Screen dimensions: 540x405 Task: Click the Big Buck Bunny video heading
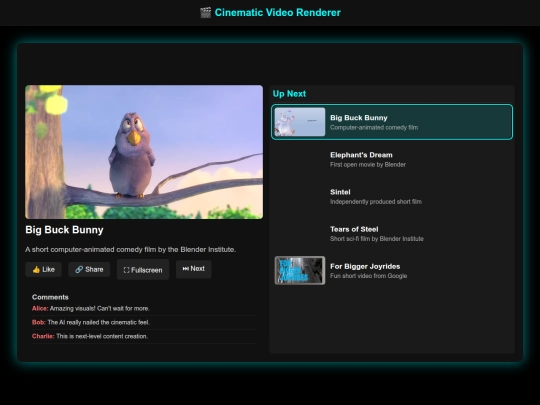[x=64, y=230]
